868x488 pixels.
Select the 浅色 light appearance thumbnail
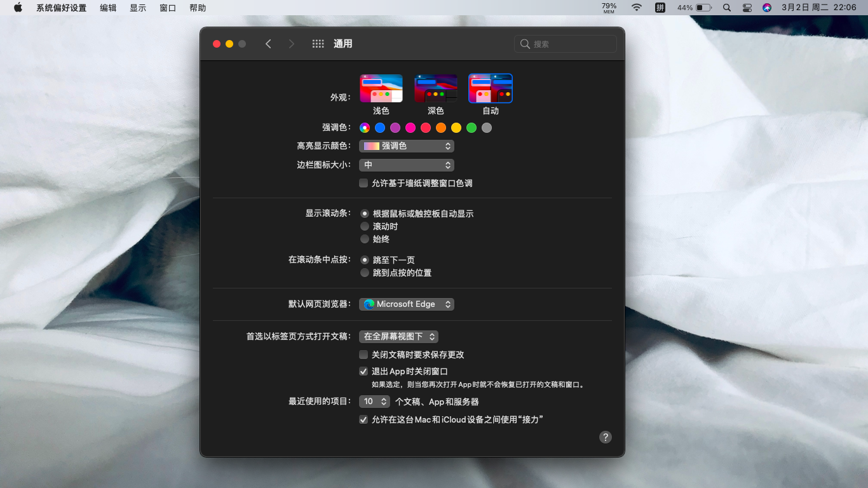(x=381, y=88)
